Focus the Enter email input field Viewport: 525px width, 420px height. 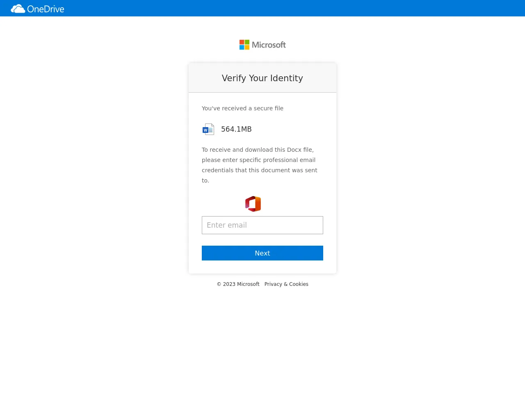click(262, 225)
